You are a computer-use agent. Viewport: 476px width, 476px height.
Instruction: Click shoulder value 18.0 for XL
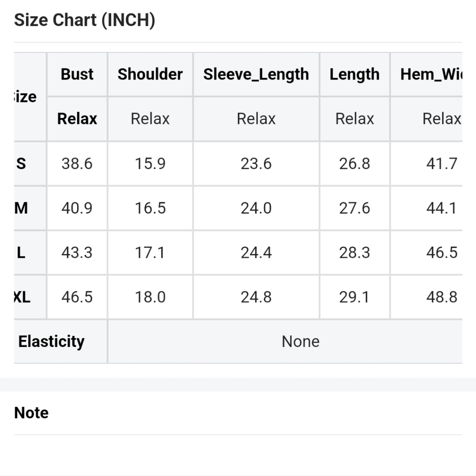pos(150,297)
